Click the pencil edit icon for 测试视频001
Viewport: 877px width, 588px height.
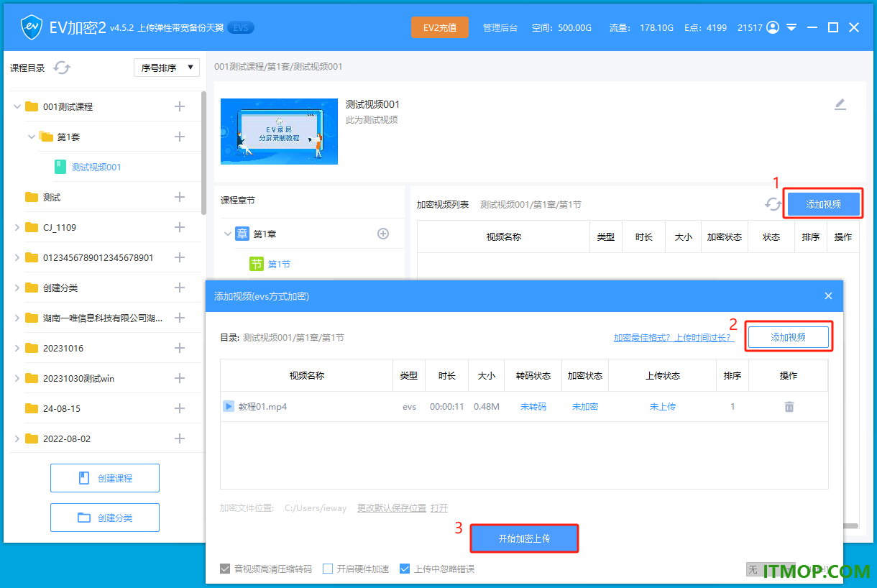[840, 104]
